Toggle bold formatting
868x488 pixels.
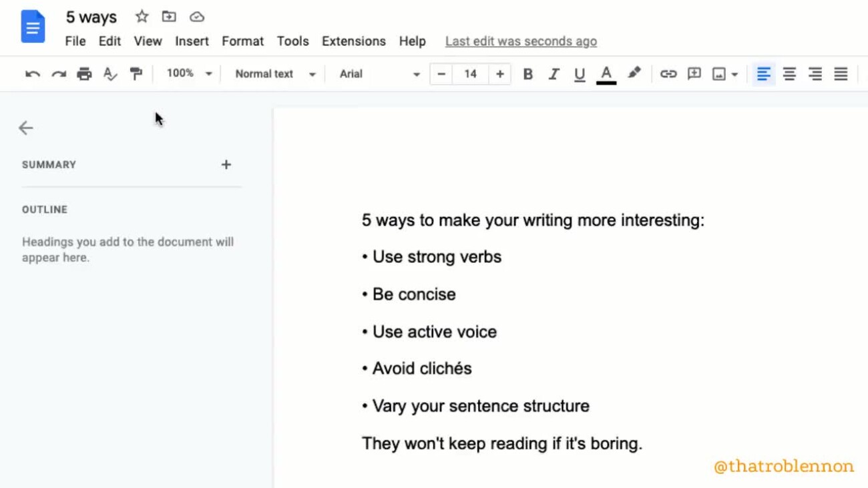tap(527, 74)
